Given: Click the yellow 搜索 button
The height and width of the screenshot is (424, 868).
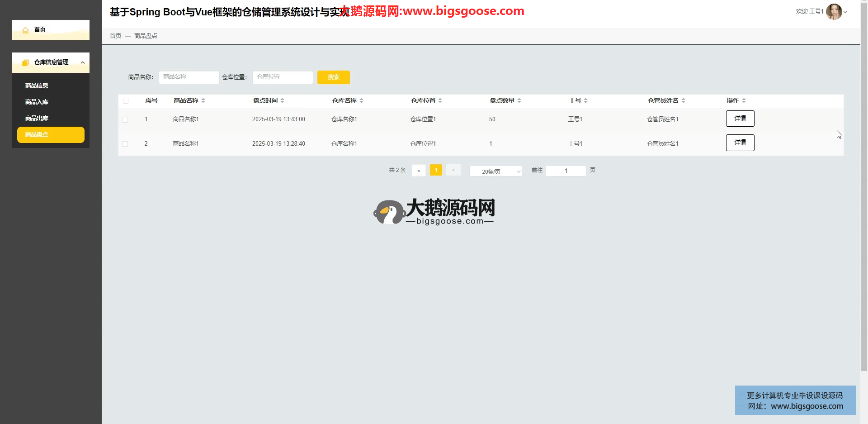Looking at the screenshot, I should point(333,77).
